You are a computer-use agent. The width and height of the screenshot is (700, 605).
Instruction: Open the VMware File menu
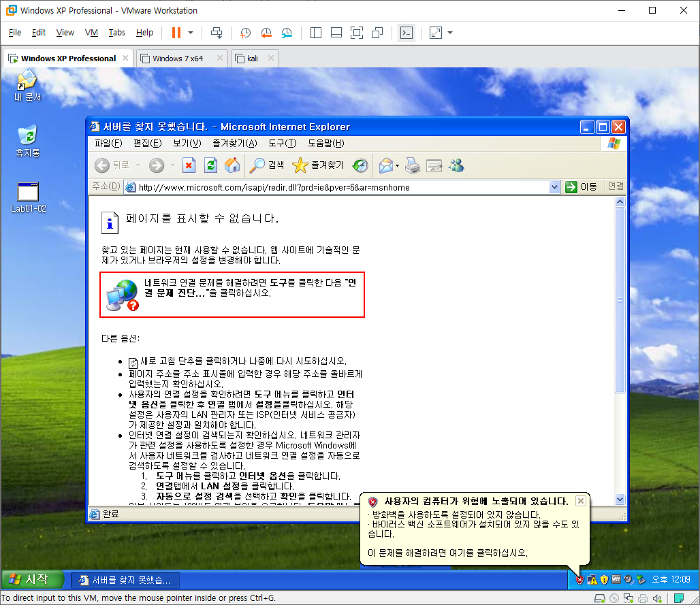[15, 33]
